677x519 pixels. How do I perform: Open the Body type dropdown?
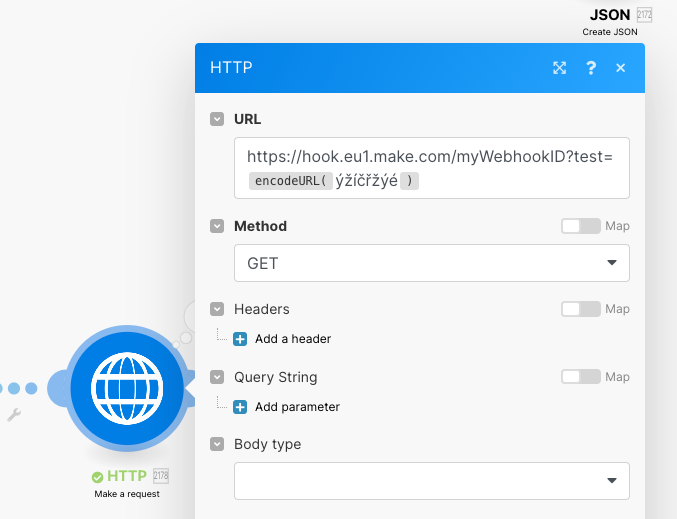[x=432, y=481]
